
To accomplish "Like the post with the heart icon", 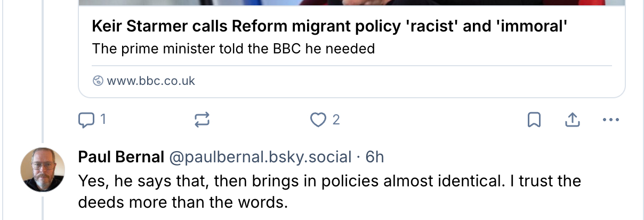I will 318,120.
